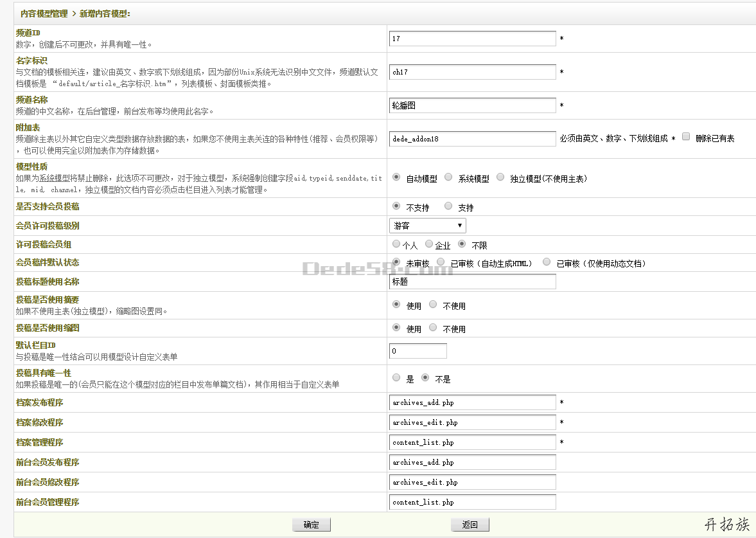
Task: Choose 支持 for member submission
Action: coord(448,206)
